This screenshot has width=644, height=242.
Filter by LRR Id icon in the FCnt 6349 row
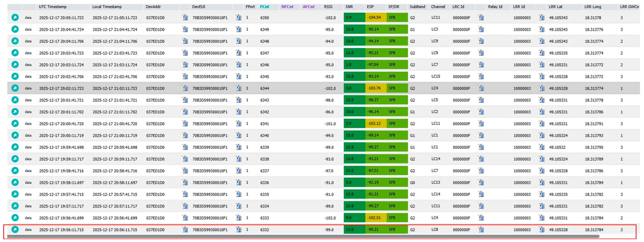coord(542,29)
